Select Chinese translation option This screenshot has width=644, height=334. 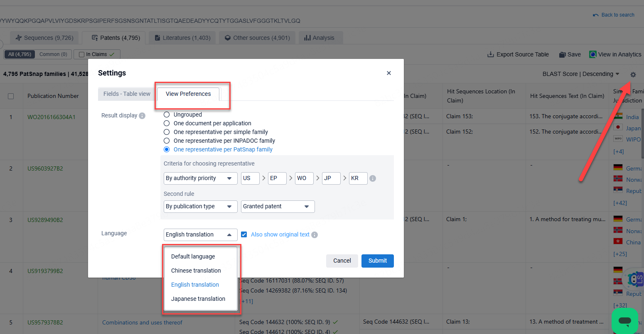pyautogui.click(x=196, y=271)
